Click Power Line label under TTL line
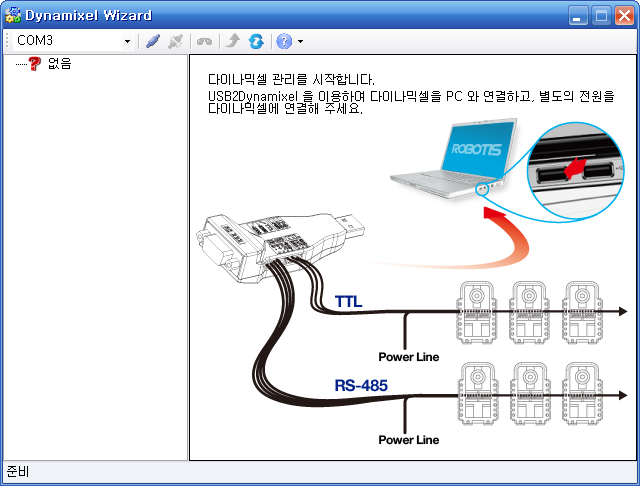 click(409, 357)
